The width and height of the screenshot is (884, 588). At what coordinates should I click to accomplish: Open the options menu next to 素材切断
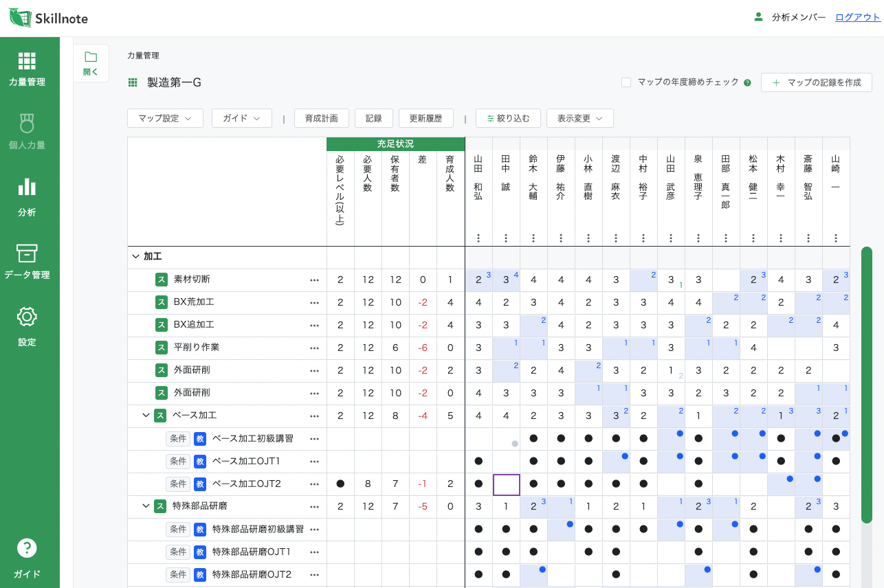tap(315, 280)
